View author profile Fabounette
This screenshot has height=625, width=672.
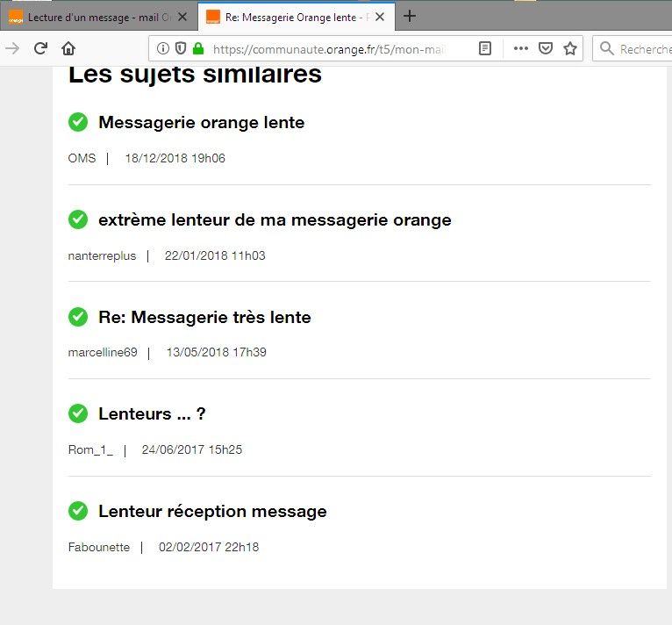tap(99, 547)
